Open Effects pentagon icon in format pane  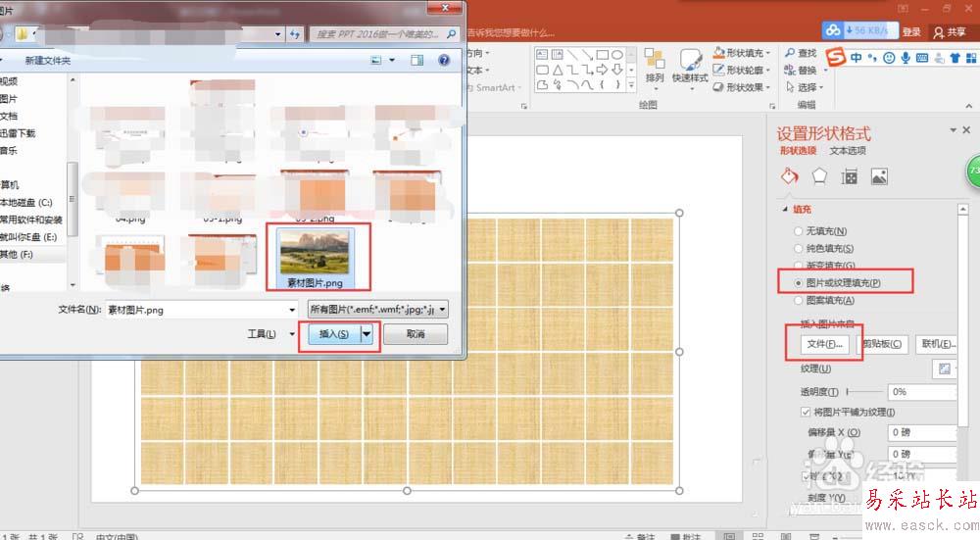point(818,176)
